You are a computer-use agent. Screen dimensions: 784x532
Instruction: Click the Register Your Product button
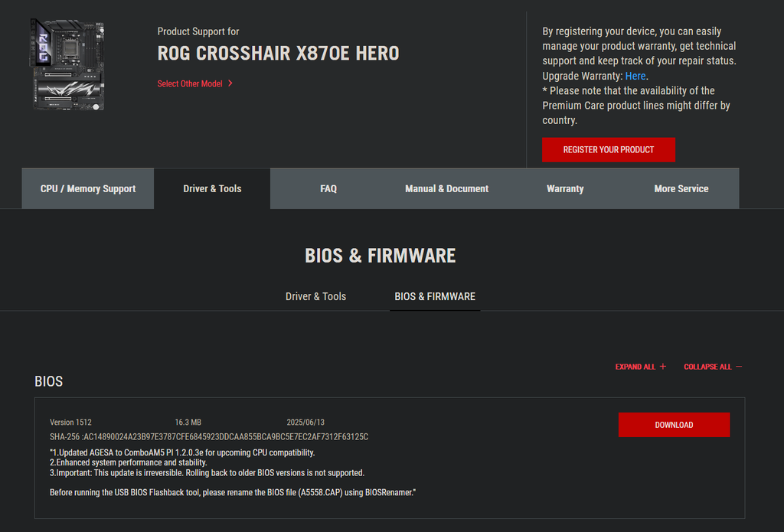point(608,149)
